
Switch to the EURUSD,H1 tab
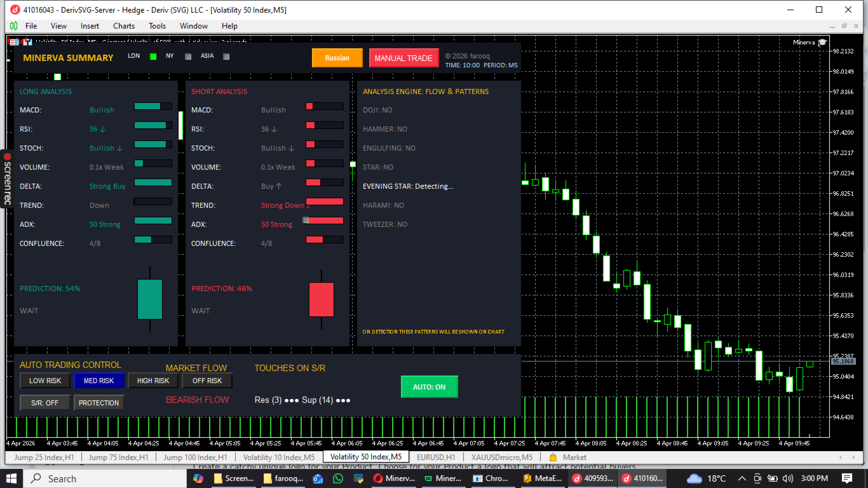click(436, 457)
